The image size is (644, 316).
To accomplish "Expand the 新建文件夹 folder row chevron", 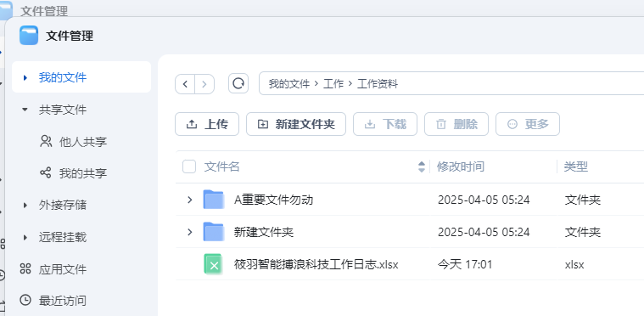I will (x=190, y=232).
